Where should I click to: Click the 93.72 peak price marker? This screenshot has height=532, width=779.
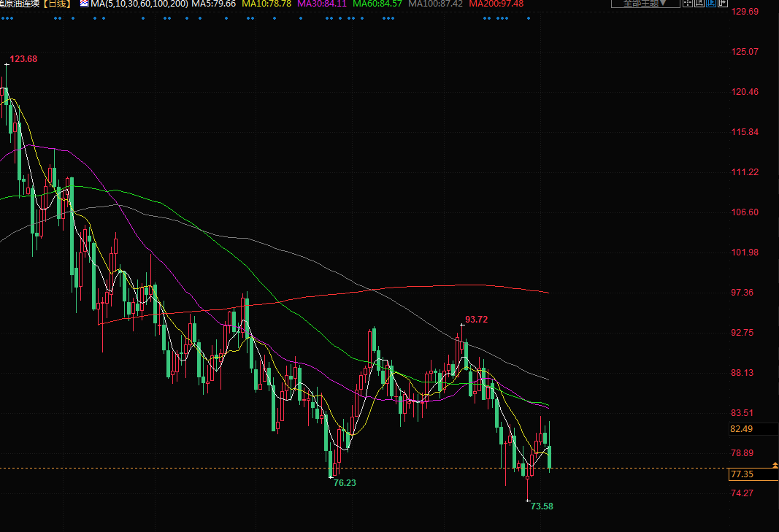click(476, 320)
